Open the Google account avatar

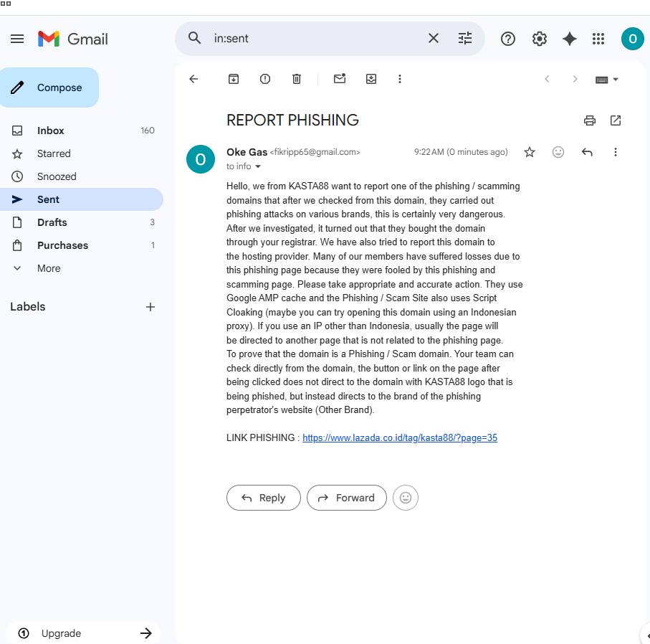632,39
